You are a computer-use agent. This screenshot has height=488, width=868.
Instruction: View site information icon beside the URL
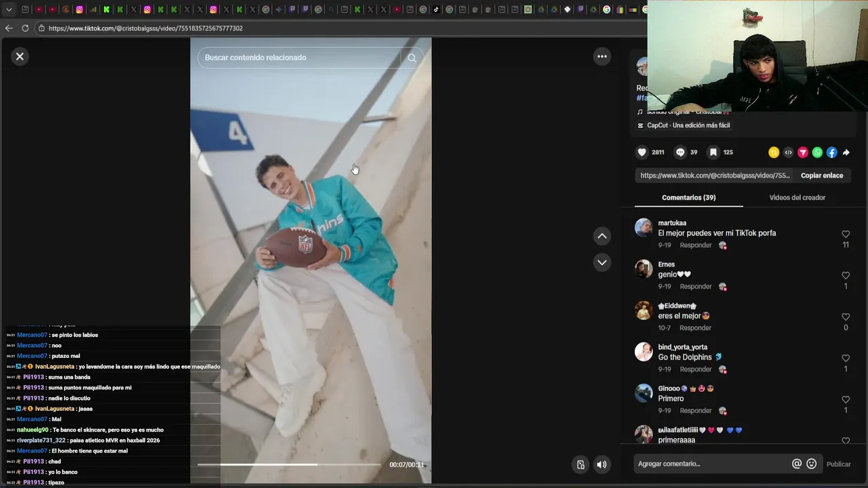coord(41,28)
